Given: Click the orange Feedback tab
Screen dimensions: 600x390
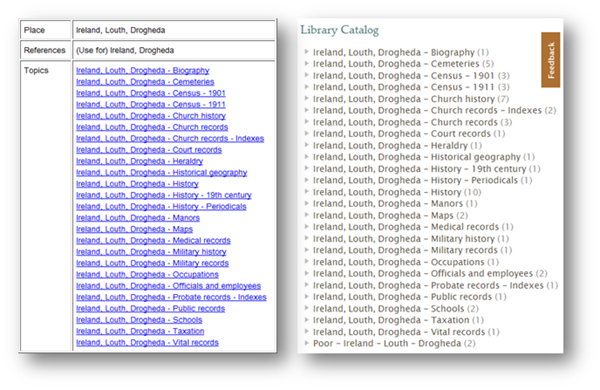Looking at the screenshot, I should point(551,60).
